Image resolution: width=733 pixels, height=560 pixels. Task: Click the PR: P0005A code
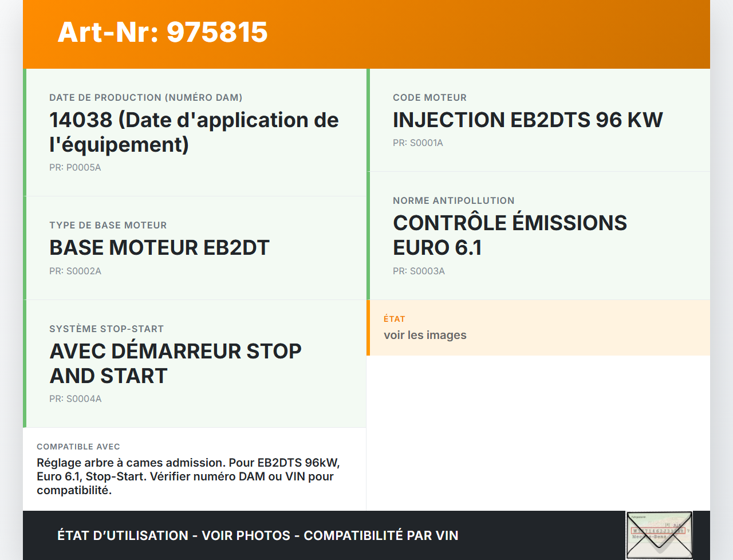pyautogui.click(x=75, y=168)
